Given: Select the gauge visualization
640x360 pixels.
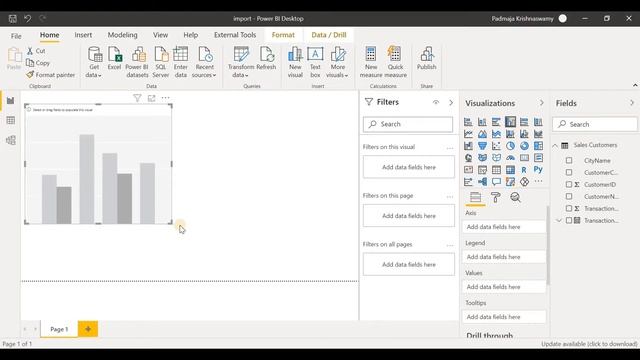Looking at the screenshot, I should click(x=510, y=158).
